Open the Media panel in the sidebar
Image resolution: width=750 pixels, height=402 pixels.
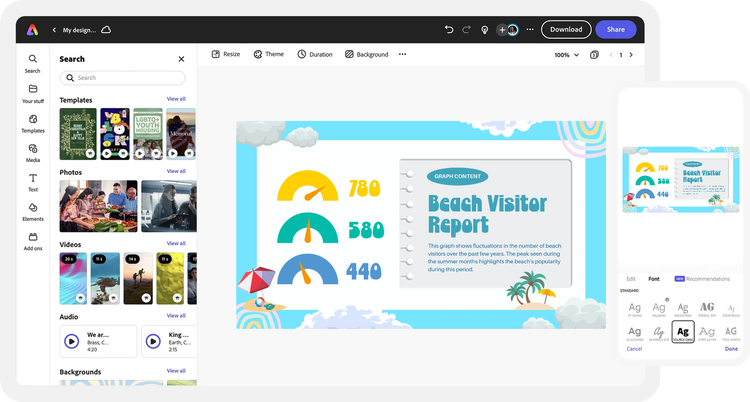[x=33, y=153]
